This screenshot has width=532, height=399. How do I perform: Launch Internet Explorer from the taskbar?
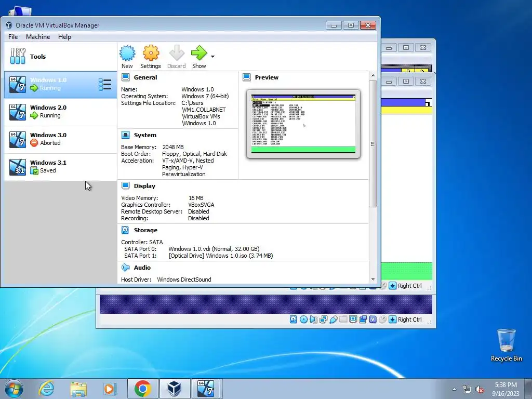click(46, 389)
